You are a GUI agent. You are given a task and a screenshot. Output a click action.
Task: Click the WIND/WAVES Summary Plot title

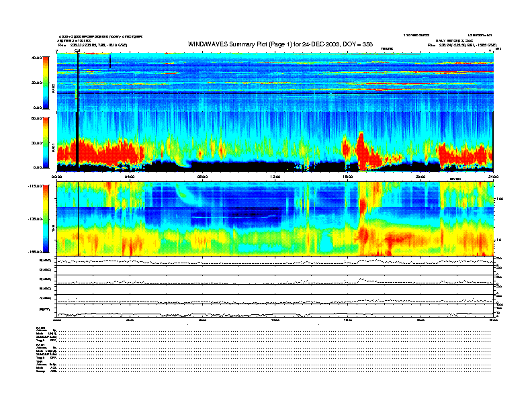point(280,44)
